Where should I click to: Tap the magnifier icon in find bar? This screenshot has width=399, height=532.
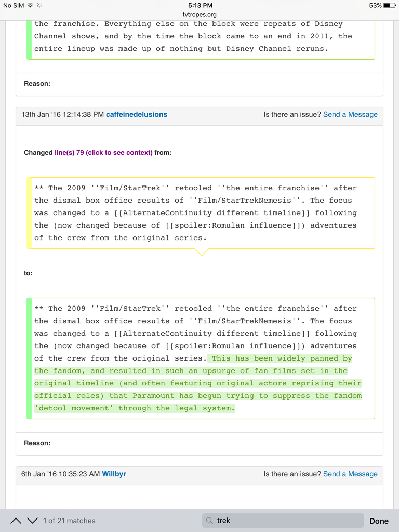coord(210,521)
